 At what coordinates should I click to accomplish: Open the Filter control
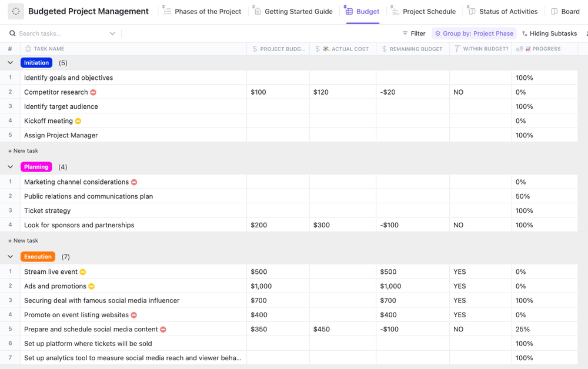pyautogui.click(x=414, y=33)
